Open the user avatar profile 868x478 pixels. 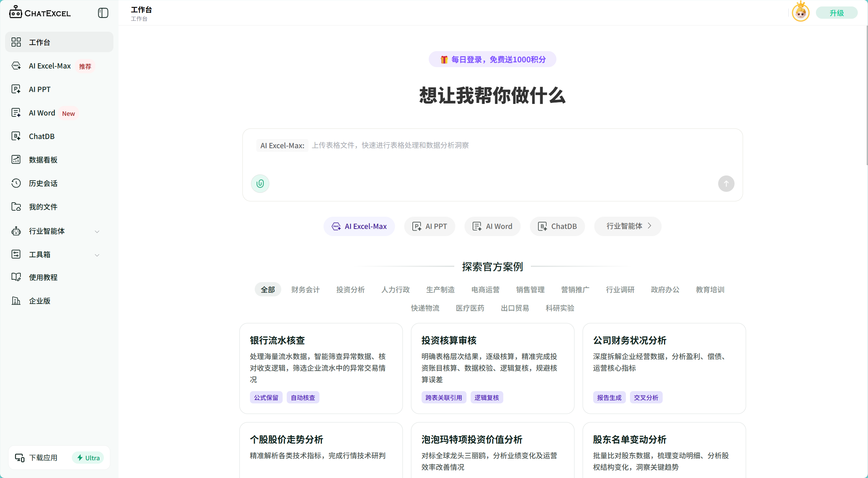[x=800, y=12]
